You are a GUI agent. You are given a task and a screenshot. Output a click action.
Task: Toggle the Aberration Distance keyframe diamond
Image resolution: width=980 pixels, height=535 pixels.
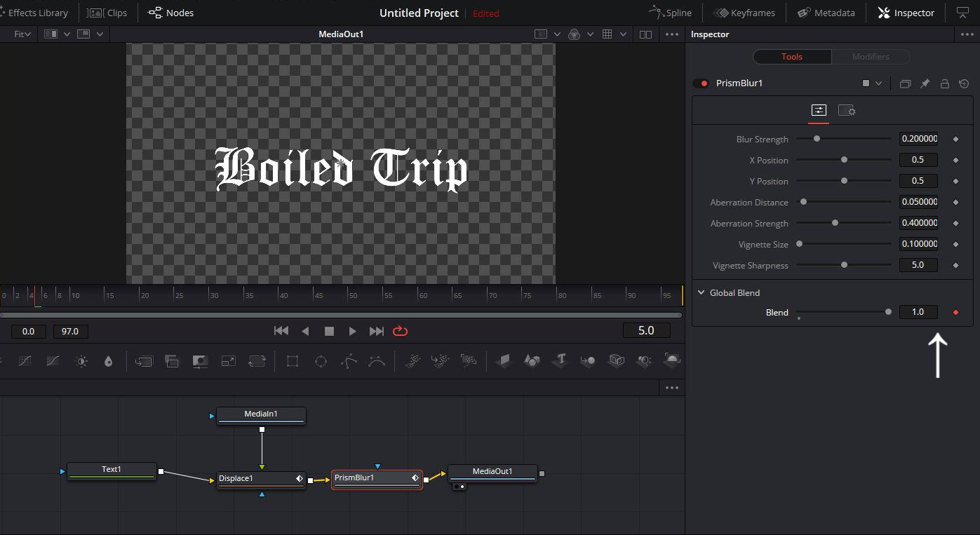coord(955,202)
